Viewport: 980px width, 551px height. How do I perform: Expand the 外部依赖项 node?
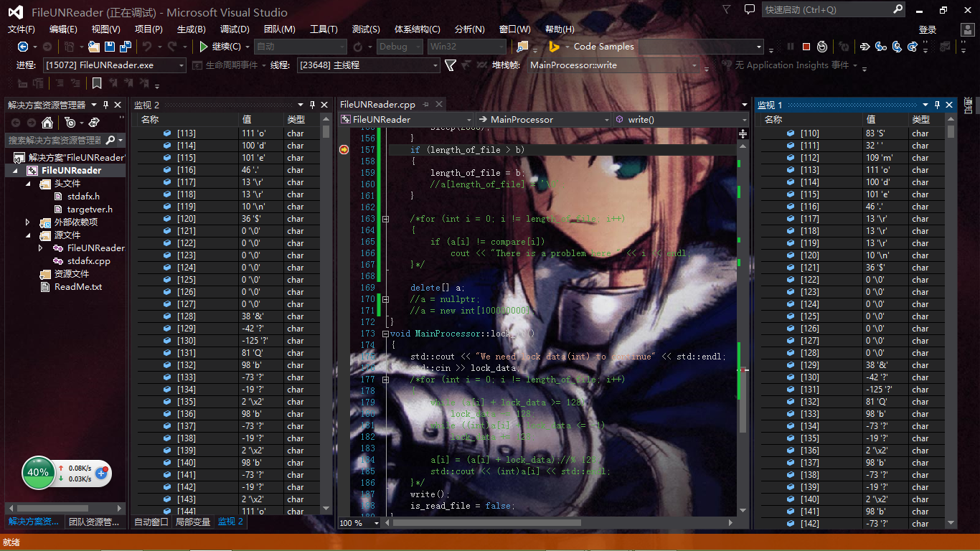click(28, 222)
